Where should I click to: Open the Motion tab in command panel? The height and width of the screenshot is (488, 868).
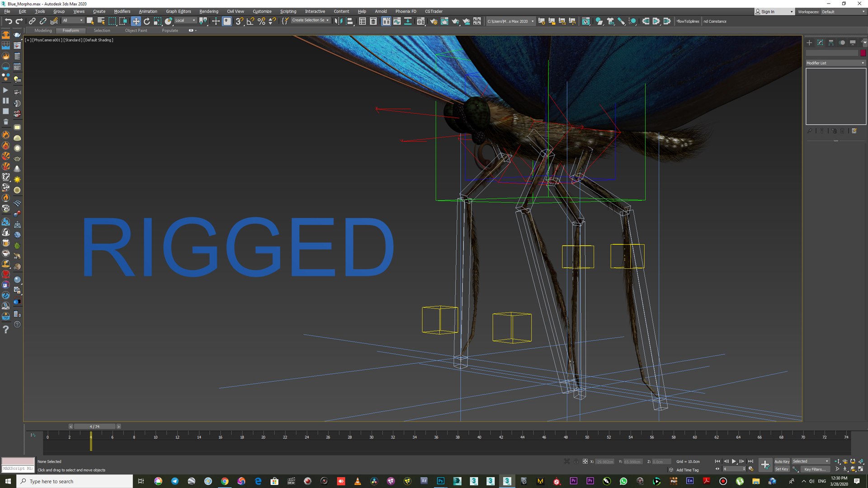pyautogui.click(x=842, y=42)
